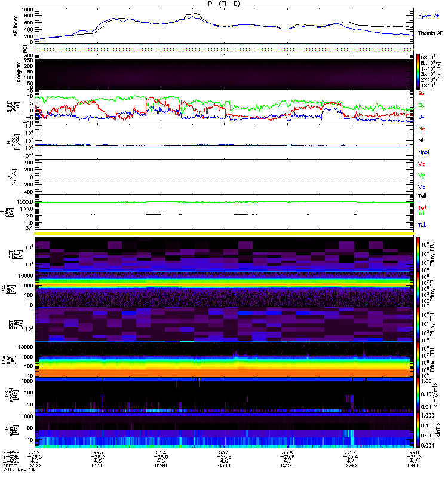Click the X-GSE value 53.2

[35, 452]
